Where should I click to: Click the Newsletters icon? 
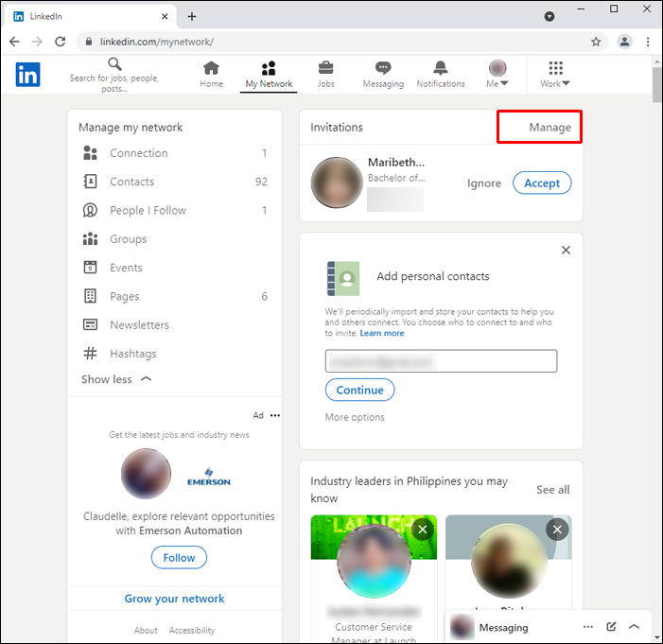(x=90, y=324)
